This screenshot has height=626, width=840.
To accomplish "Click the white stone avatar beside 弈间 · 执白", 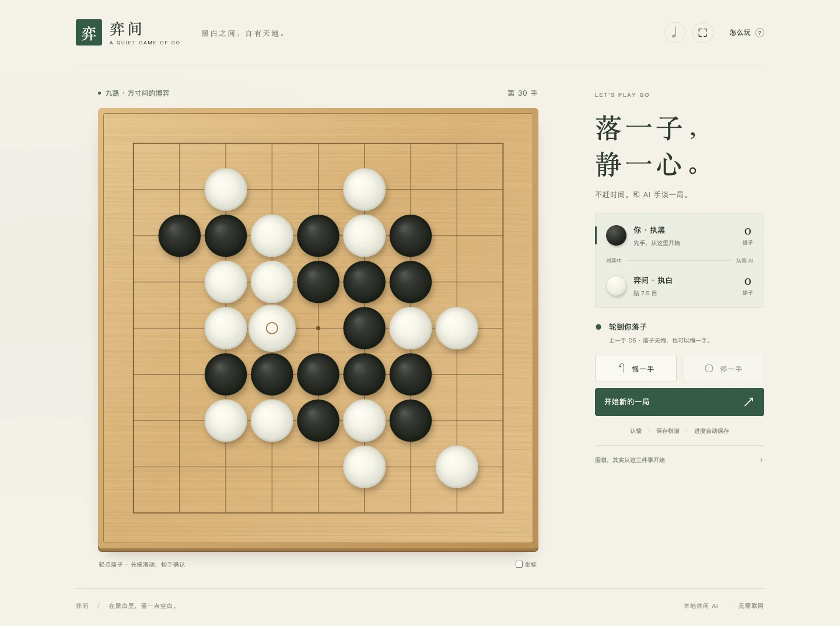I will click(x=616, y=286).
